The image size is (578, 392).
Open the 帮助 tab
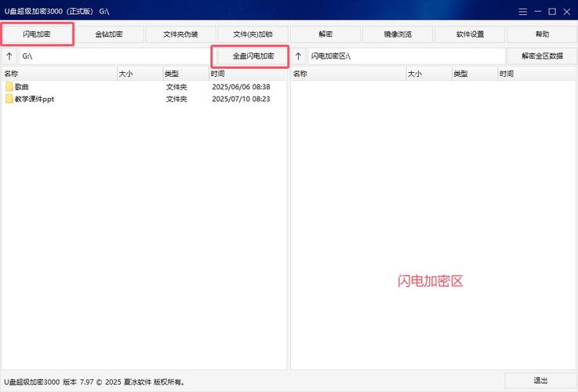click(x=542, y=34)
